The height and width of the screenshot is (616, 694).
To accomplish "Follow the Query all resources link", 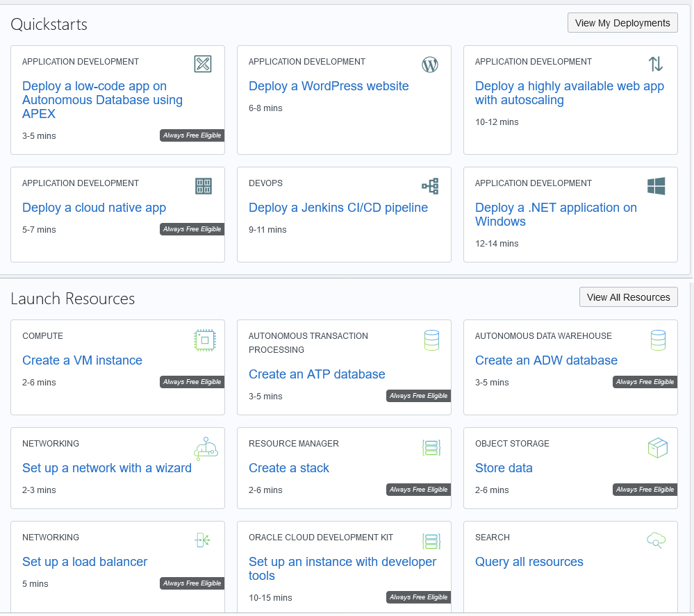I will tap(529, 562).
